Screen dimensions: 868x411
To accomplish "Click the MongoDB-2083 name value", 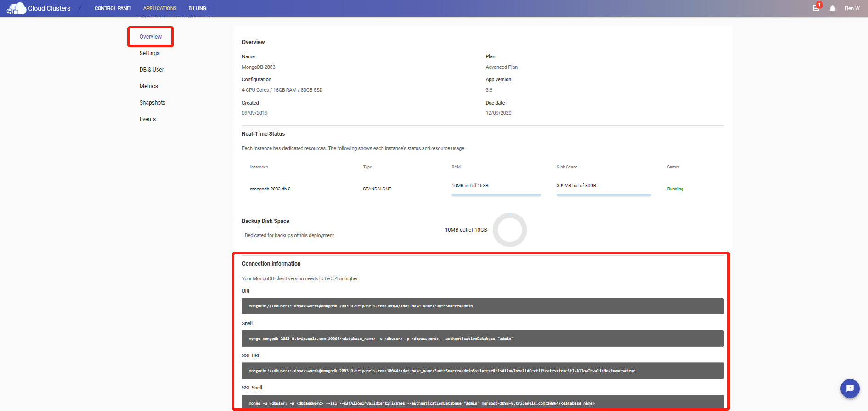I will (x=259, y=67).
